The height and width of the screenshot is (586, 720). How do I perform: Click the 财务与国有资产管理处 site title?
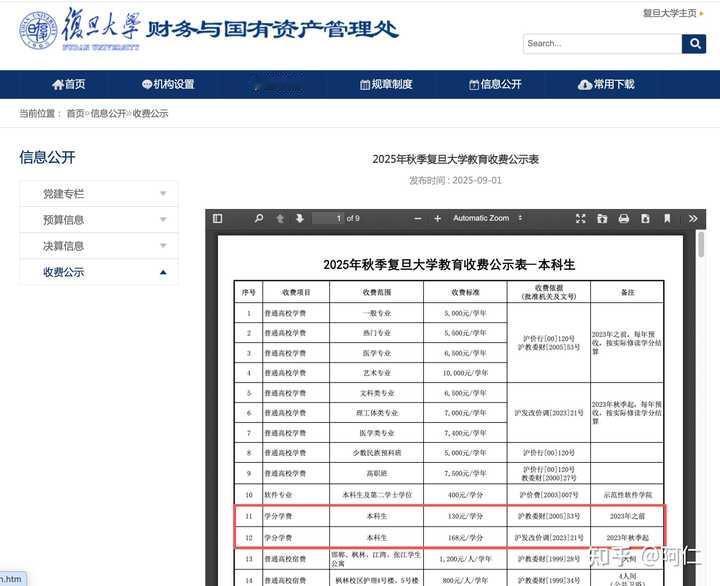pyautogui.click(x=272, y=29)
